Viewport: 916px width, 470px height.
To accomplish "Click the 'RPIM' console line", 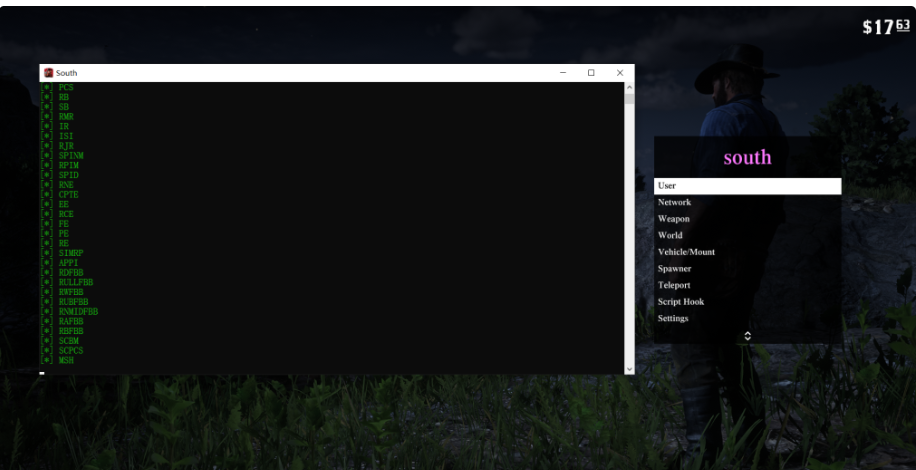I will 60,165.
